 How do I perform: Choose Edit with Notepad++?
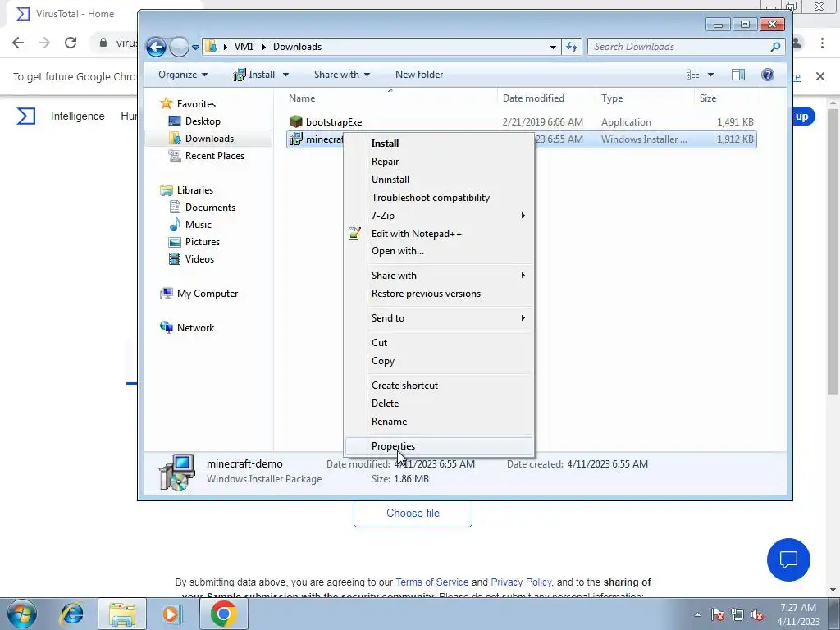pos(416,234)
